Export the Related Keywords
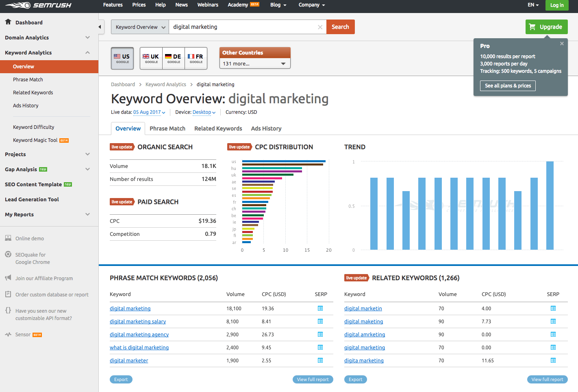 (356, 379)
